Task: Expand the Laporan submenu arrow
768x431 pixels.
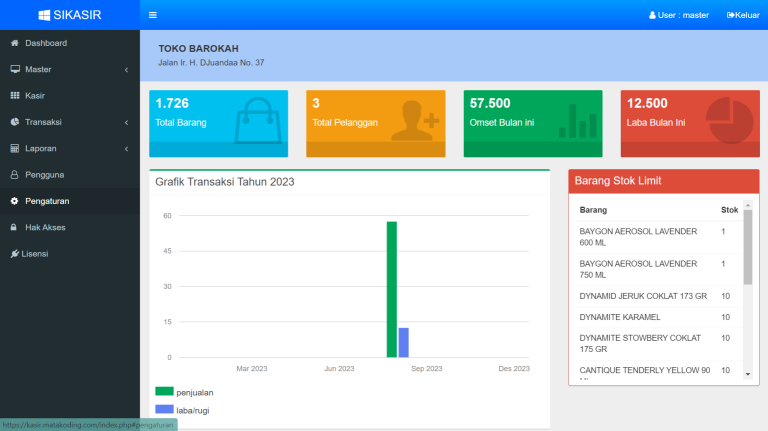Action: point(126,149)
